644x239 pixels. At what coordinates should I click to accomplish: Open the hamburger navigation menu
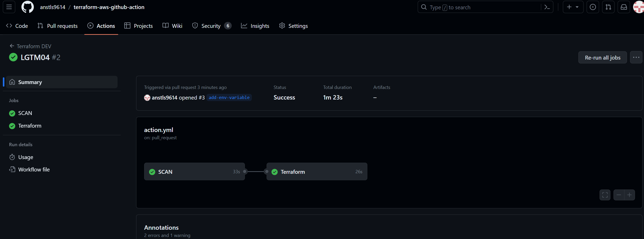tap(9, 7)
